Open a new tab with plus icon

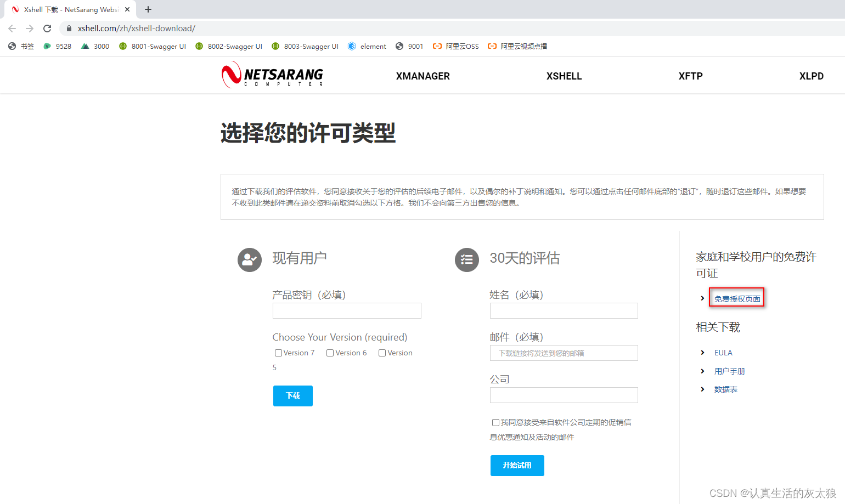point(148,9)
